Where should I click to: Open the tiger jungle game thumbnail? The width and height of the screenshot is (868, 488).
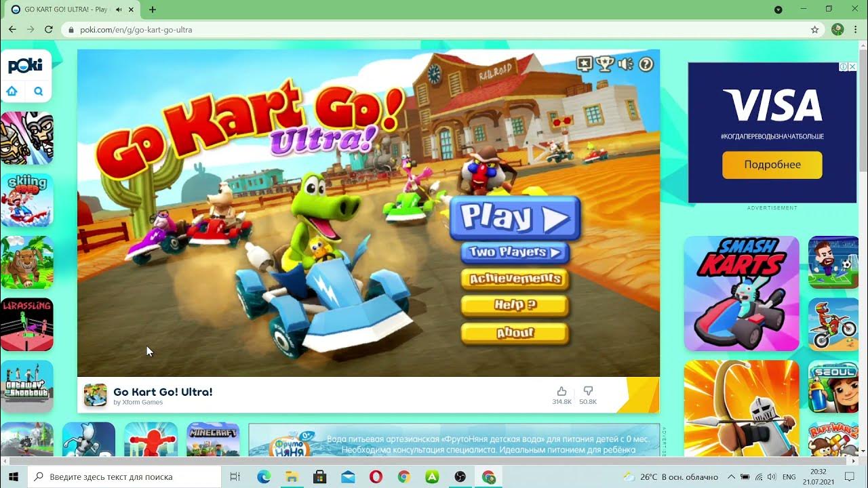pos(27,262)
